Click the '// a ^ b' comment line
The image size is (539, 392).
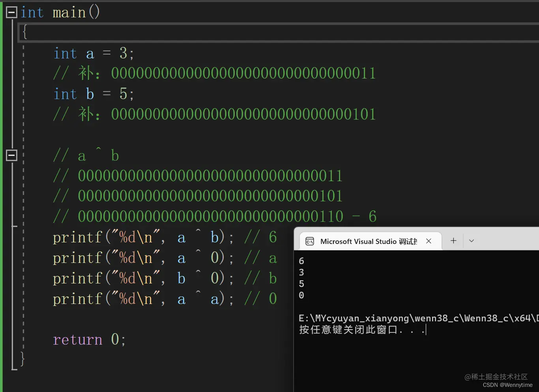[x=86, y=156]
